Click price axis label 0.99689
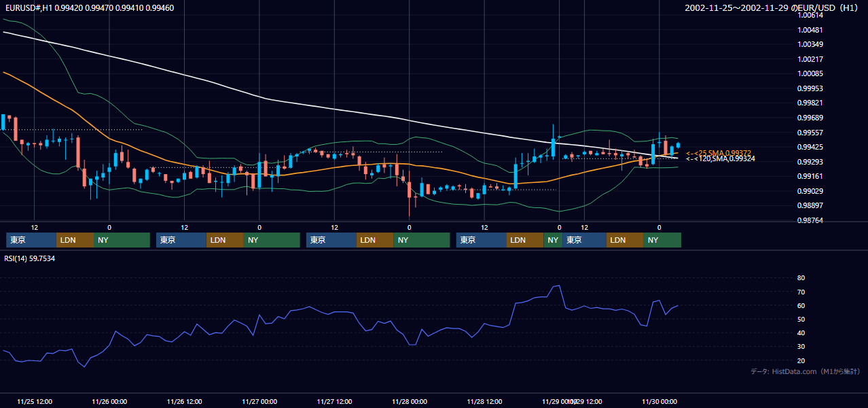This screenshot has width=868, height=408. tap(810, 118)
